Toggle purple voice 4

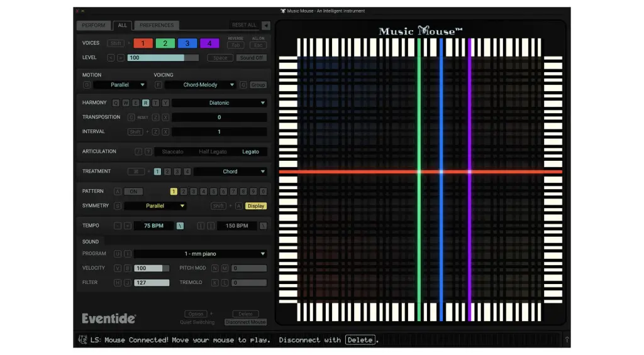click(x=209, y=43)
